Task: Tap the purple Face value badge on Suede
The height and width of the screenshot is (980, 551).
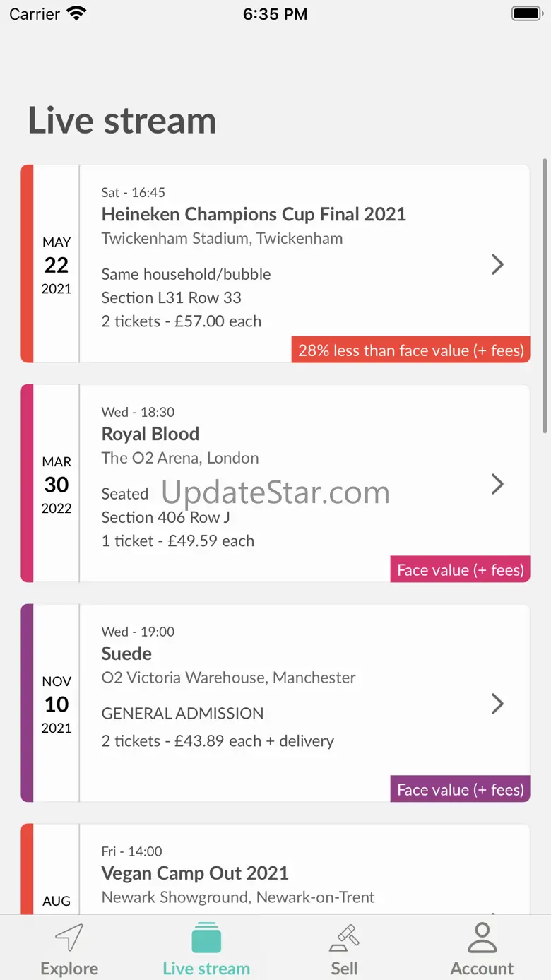Action: tap(460, 789)
